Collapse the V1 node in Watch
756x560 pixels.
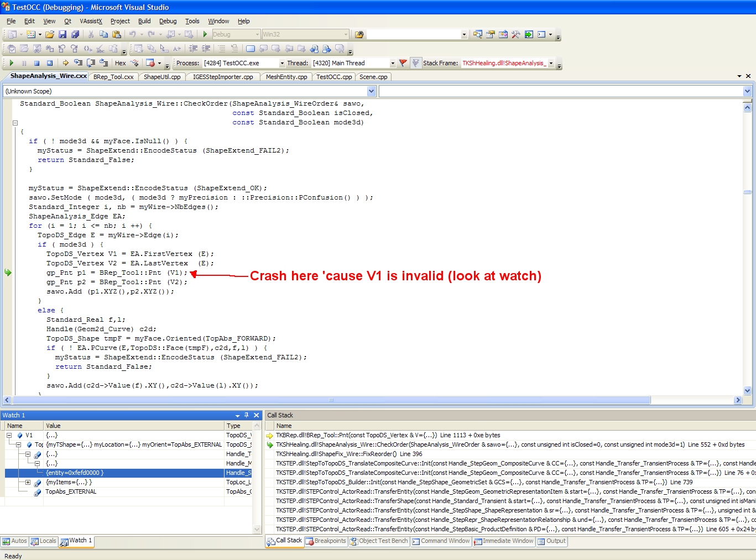pyautogui.click(x=9, y=436)
